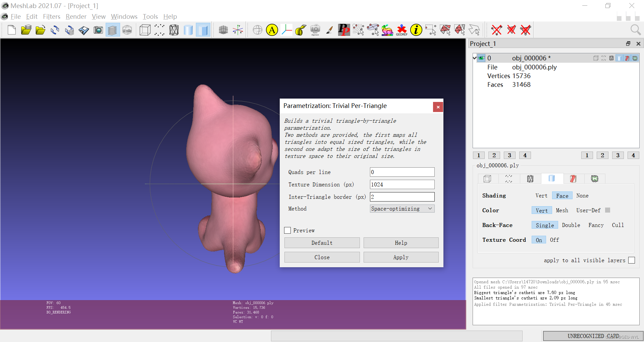Image resolution: width=644 pixels, height=342 pixels.
Task: Set Color to Mesh
Action: pos(562,211)
